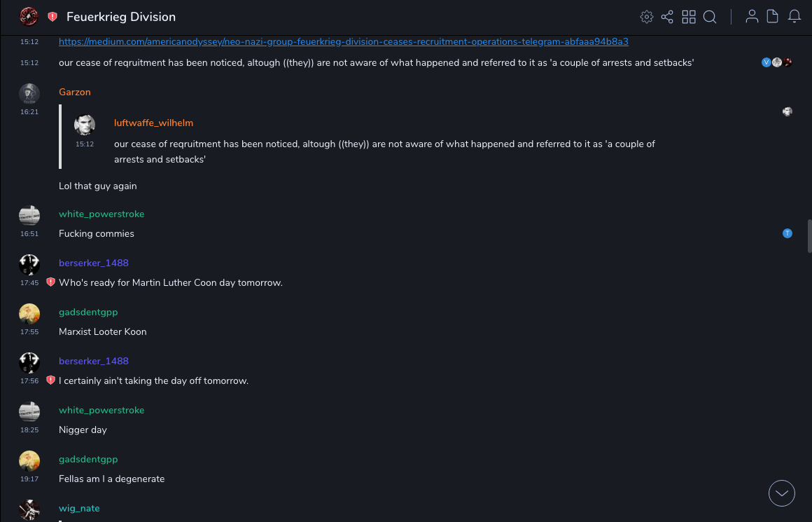
Task: Click the reaction avatars on the 15:12 message
Action: click(776, 62)
